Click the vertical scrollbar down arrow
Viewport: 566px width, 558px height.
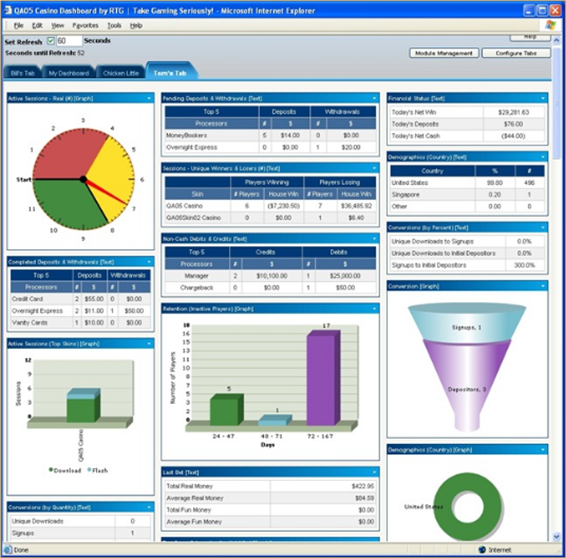[x=556, y=537]
